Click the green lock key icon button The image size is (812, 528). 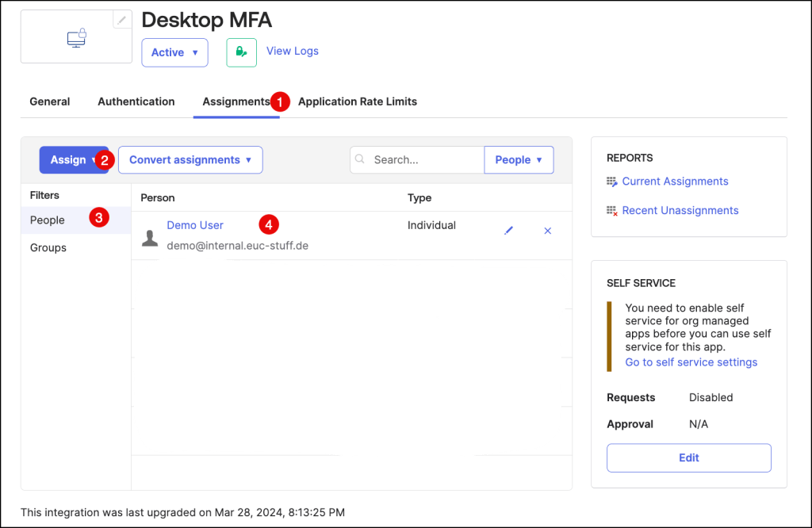(x=241, y=52)
